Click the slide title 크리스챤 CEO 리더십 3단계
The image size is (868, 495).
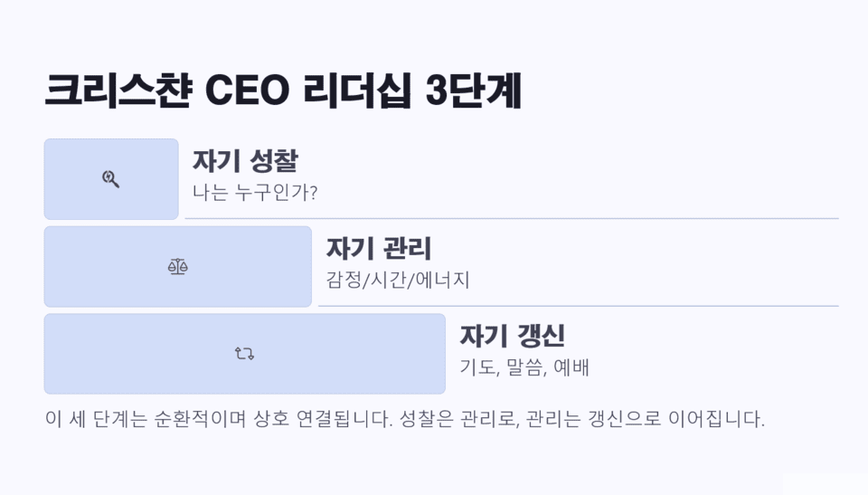pyautogui.click(x=283, y=91)
